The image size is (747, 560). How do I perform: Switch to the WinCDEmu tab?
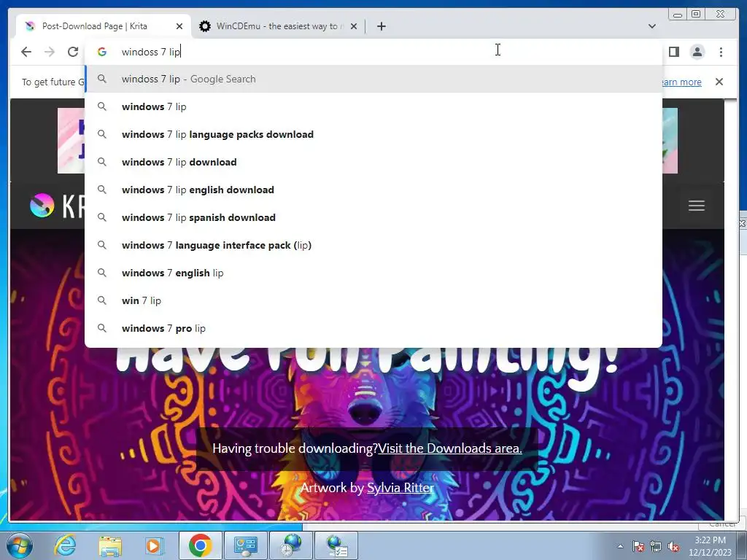point(278,26)
